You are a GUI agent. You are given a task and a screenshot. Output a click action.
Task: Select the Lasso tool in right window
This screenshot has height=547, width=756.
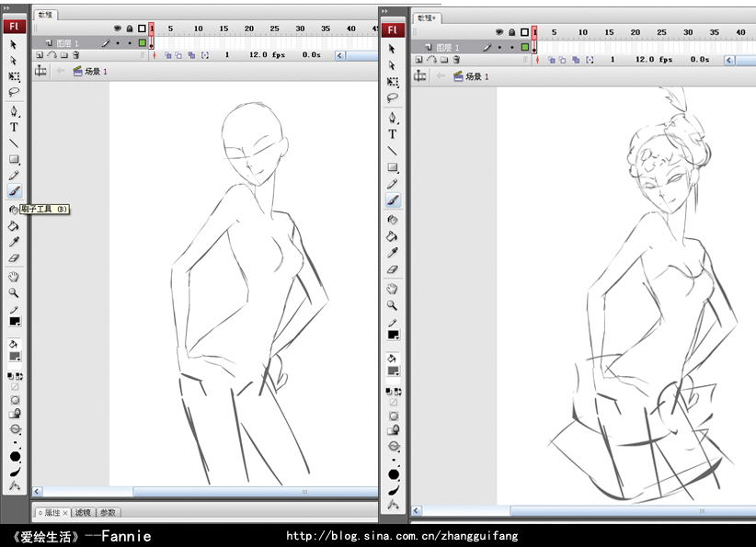[x=393, y=97]
